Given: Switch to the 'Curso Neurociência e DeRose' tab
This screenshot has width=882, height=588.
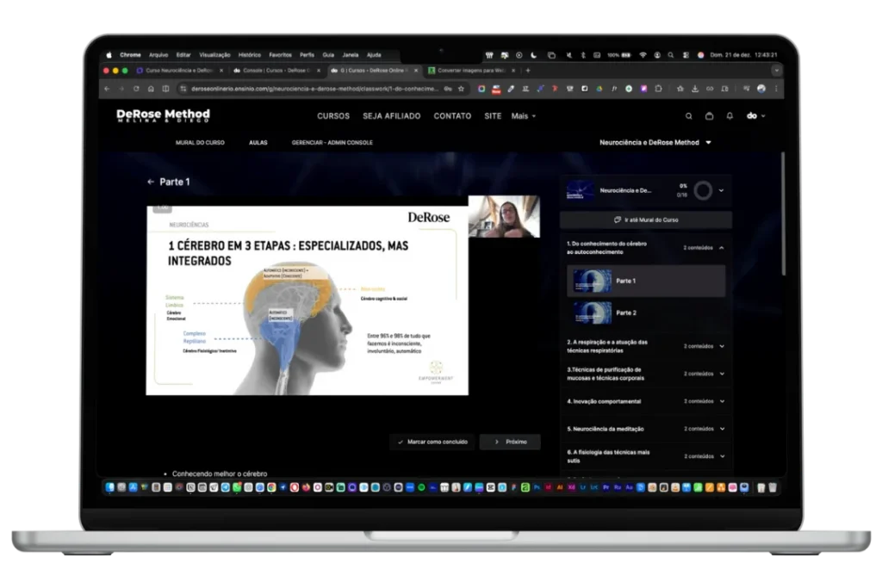Looking at the screenshot, I should [x=179, y=71].
